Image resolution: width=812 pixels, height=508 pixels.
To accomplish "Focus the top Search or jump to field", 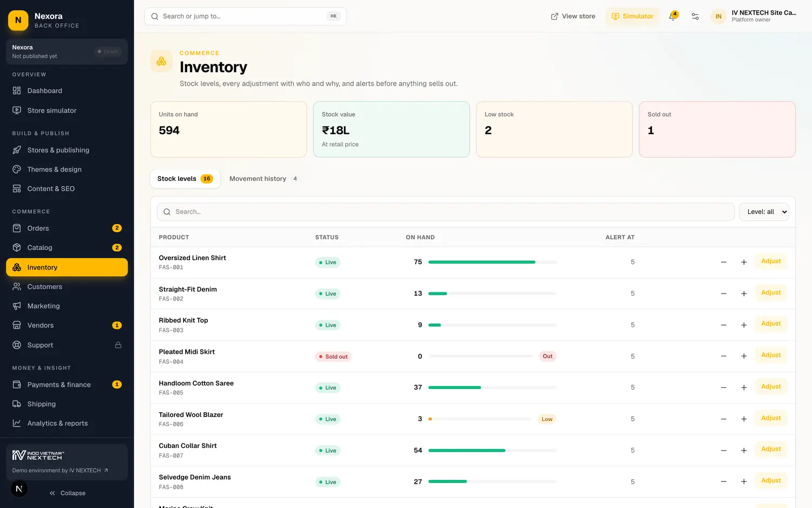I will click(x=246, y=16).
